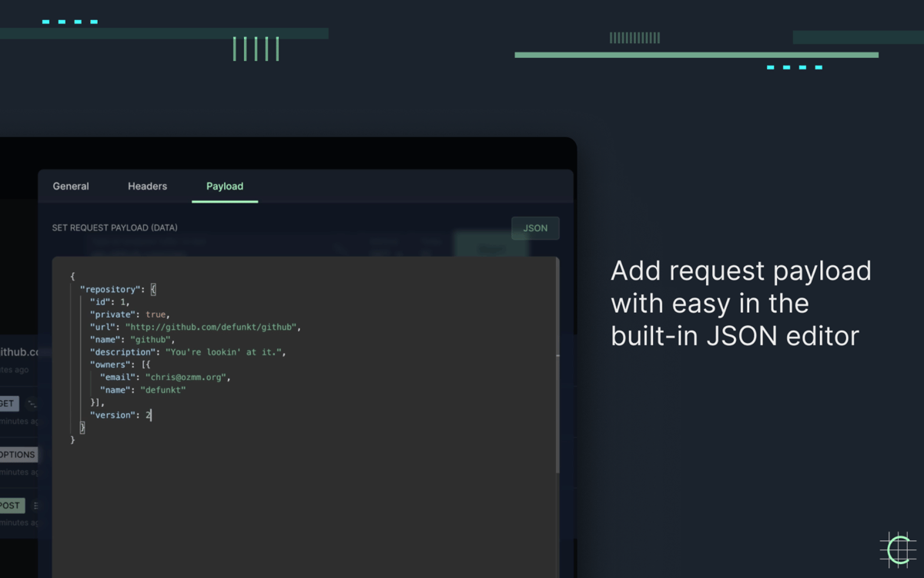Click the "owners" array key
The height and width of the screenshot is (578, 924).
(111, 365)
